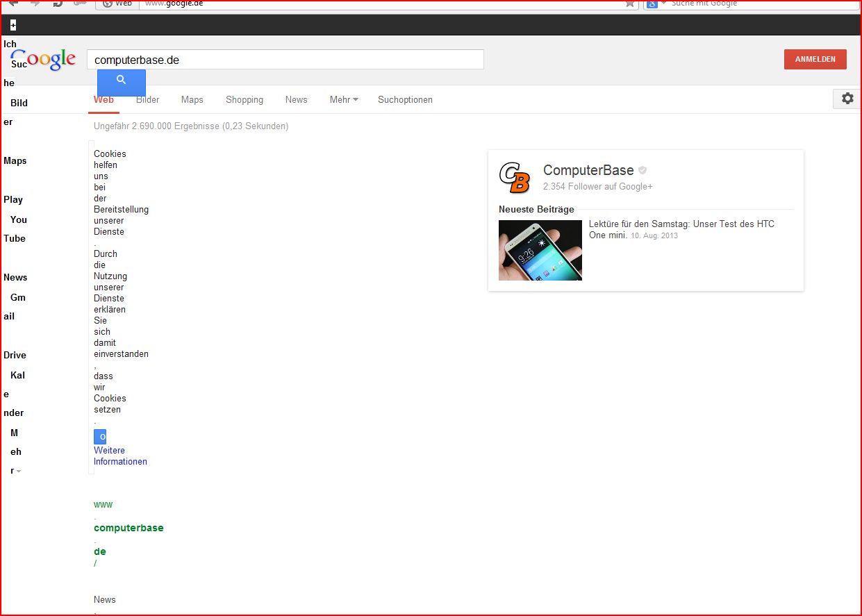
Task: Switch to the Web tab
Action: (x=103, y=100)
